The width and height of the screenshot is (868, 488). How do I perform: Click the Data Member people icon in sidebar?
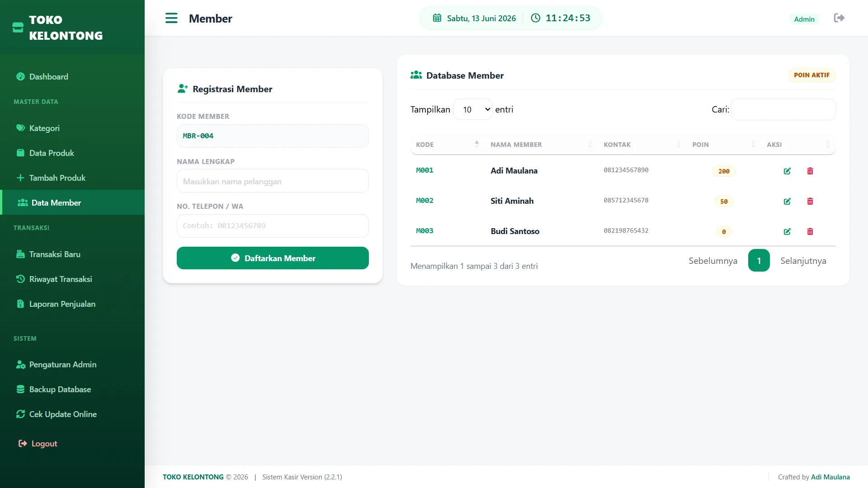coord(23,202)
